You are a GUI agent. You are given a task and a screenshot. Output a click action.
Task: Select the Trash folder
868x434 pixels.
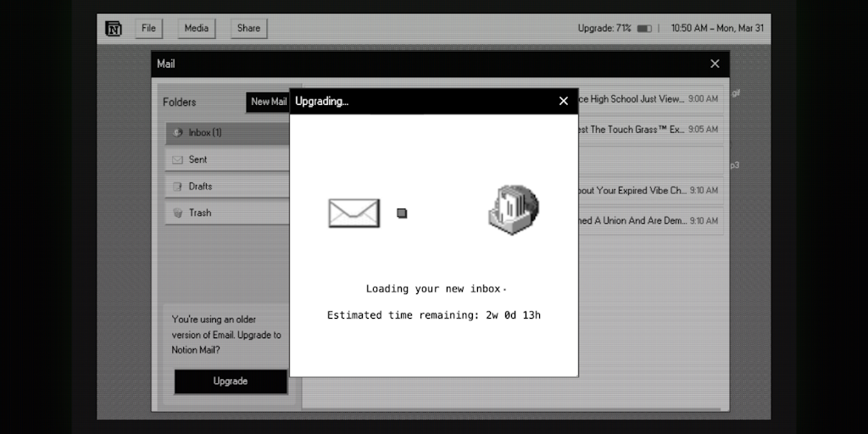(227, 213)
